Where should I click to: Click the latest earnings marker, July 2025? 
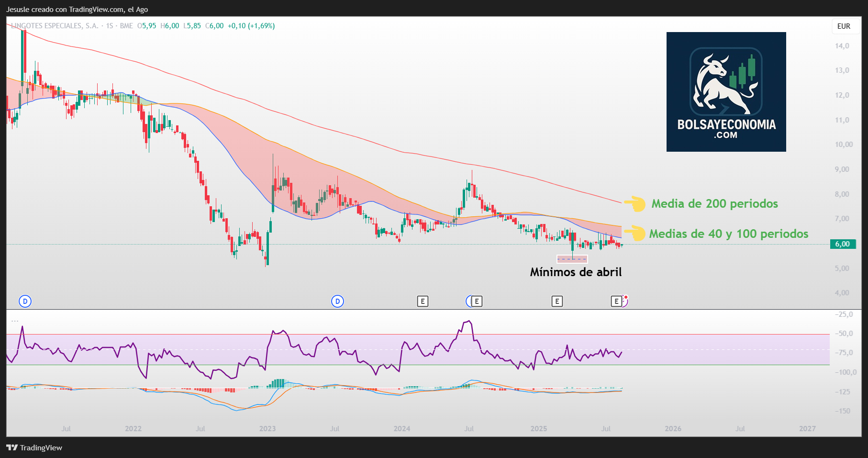(617, 302)
